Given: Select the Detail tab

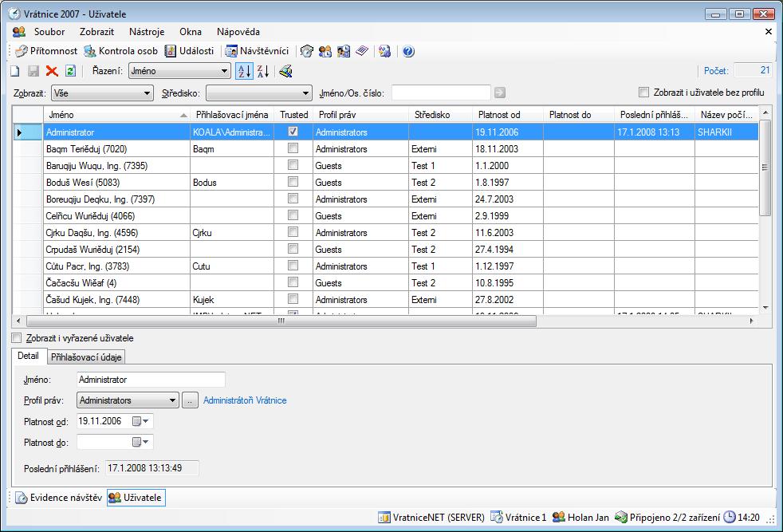Looking at the screenshot, I should click(x=28, y=357).
